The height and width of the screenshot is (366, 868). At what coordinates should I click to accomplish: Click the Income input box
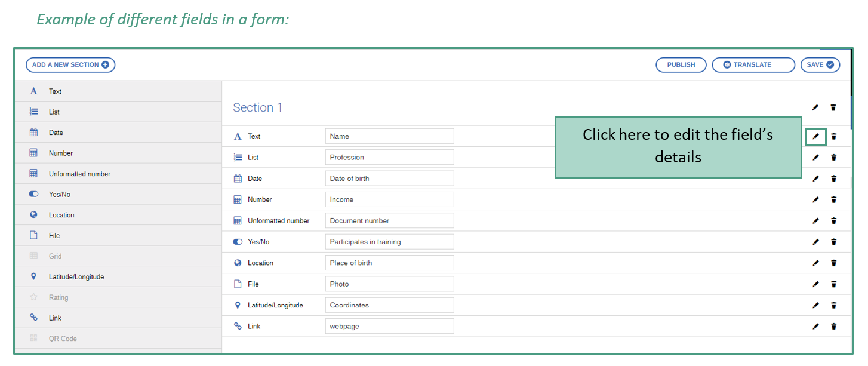point(389,199)
